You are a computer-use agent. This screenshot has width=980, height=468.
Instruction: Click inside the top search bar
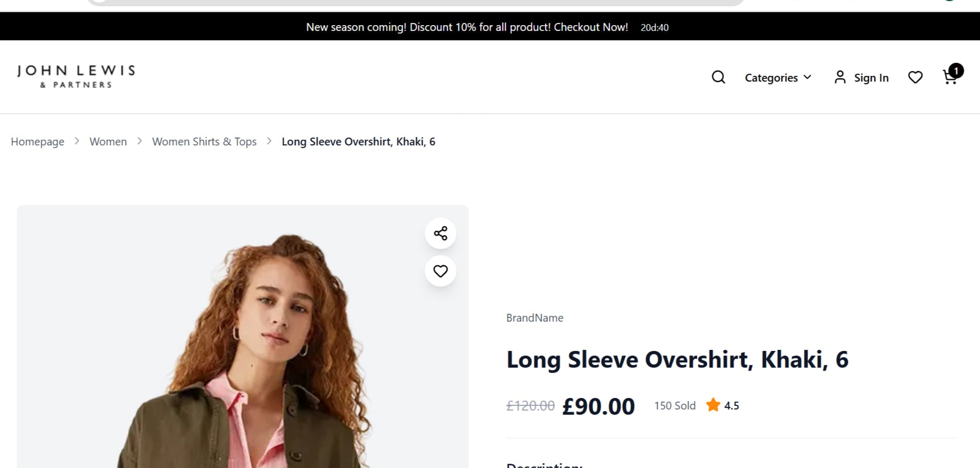coord(413,3)
